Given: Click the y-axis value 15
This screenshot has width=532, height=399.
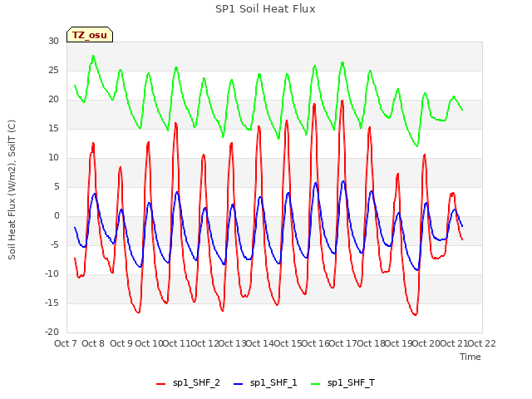Looking at the screenshot, I should coord(53,129).
